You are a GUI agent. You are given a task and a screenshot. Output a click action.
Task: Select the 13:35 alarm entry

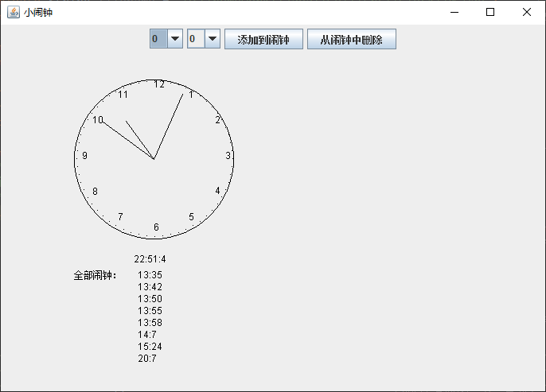click(150, 275)
